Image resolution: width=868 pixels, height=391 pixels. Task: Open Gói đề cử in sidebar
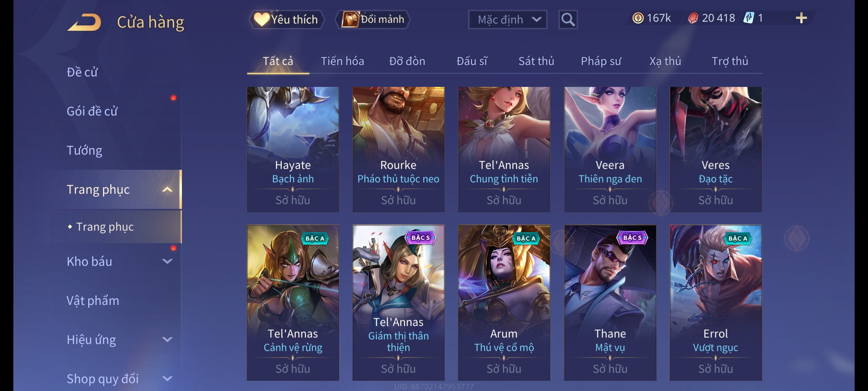pyautogui.click(x=92, y=111)
